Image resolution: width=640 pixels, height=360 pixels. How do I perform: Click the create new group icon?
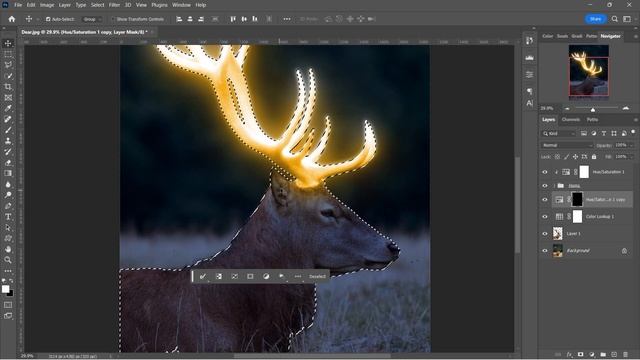point(603,354)
